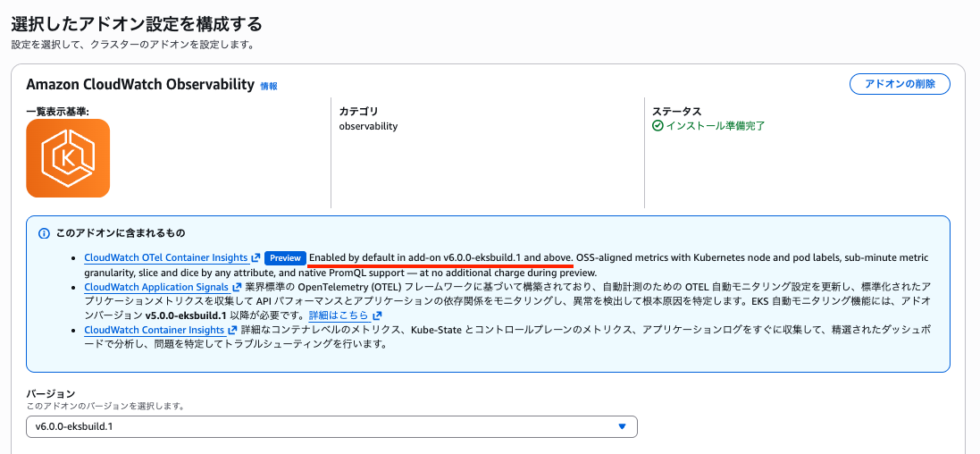Click the green check icon by インストール準備完了

coord(657,126)
